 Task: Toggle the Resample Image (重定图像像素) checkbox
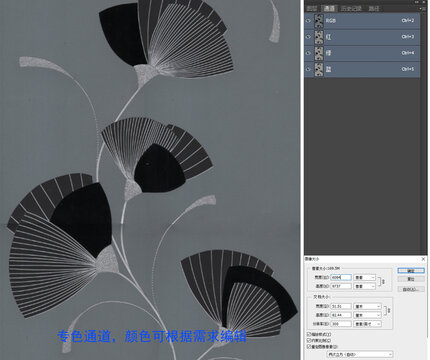(309, 347)
